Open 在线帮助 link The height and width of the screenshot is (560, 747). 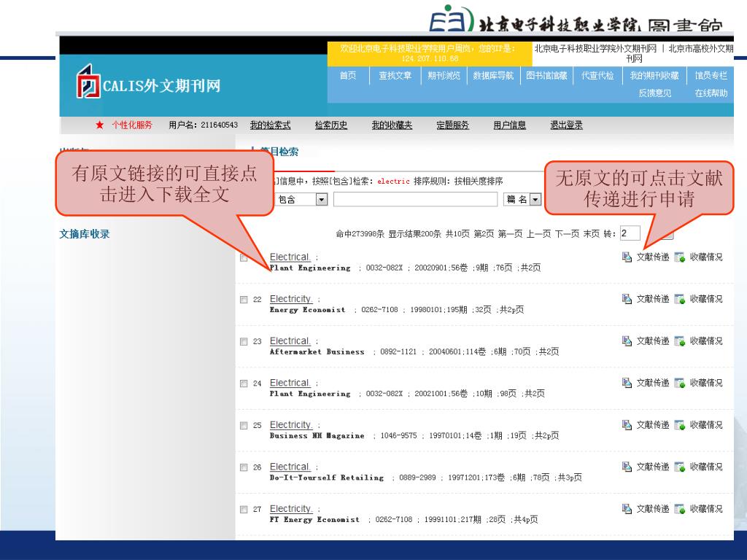(711, 93)
